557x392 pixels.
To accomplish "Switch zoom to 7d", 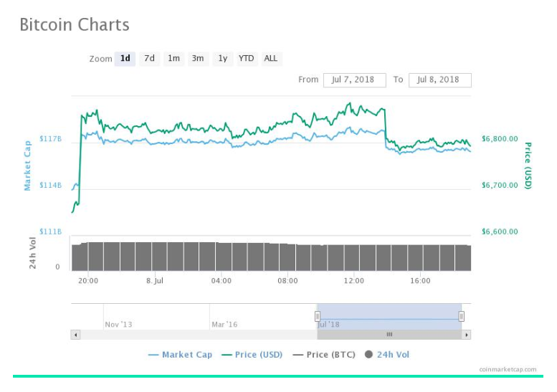I will 149,59.
